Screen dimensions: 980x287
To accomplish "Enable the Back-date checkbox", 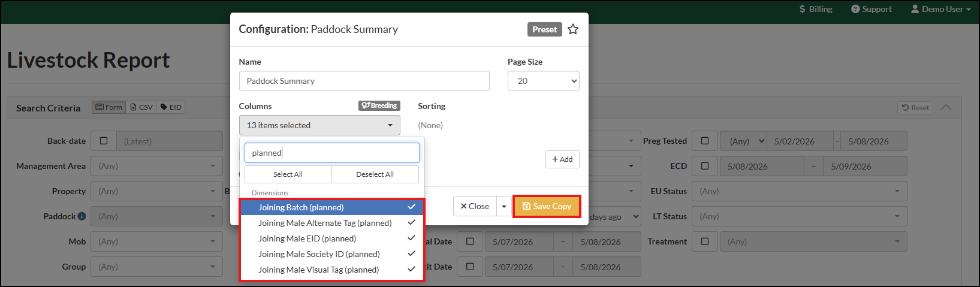I will click(104, 141).
